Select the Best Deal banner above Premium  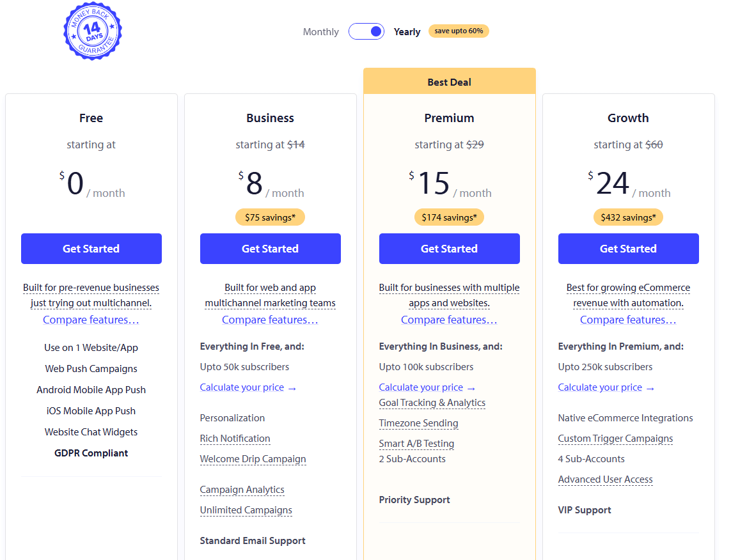tap(449, 82)
